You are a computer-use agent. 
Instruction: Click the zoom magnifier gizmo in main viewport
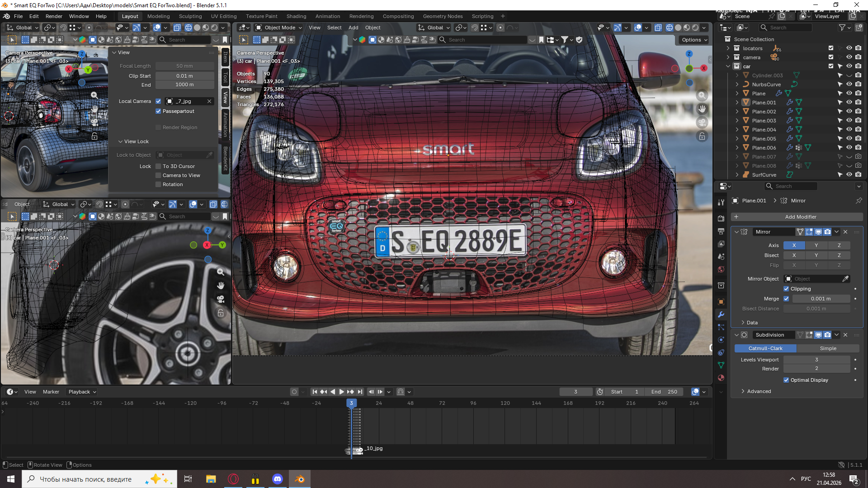702,95
